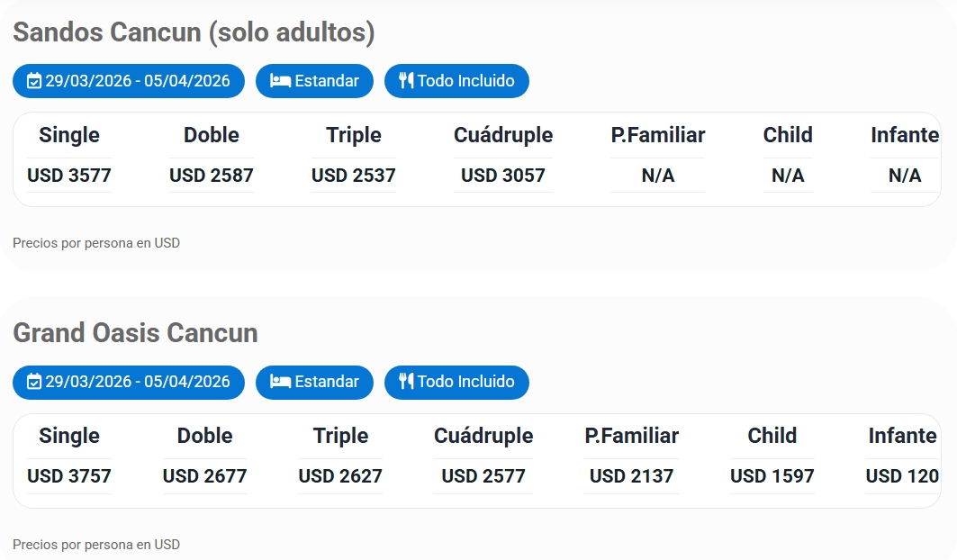The height and width of the screenshot is (560, 957).
Task: Click the Grand Oasis Child price USD 1597
Action: click(772, 476)
